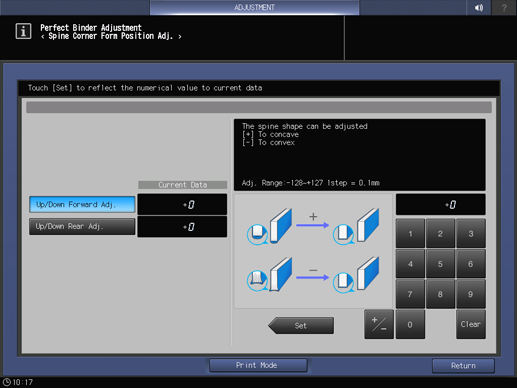Tap keypad digit 5
This screenshot has height=388, width=517.
pyautogui.click(x=440, y=264)
